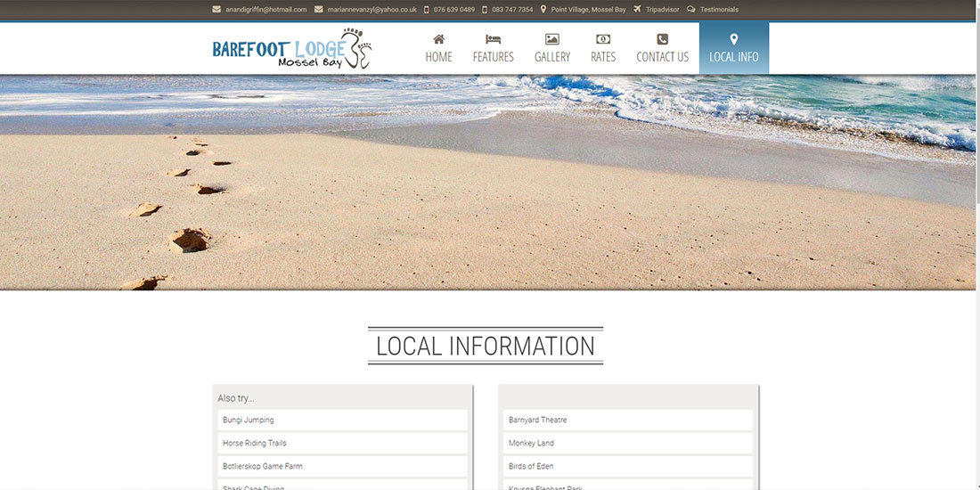View the Rates page
Image resolution: width=980 pixels, height=490 pixels.
click(603, 48)
